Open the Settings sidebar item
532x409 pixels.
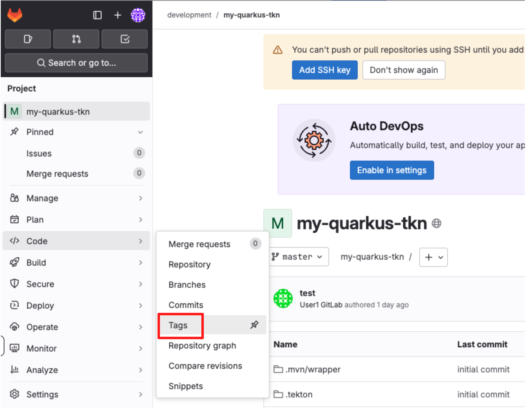[x=42, y=395]
